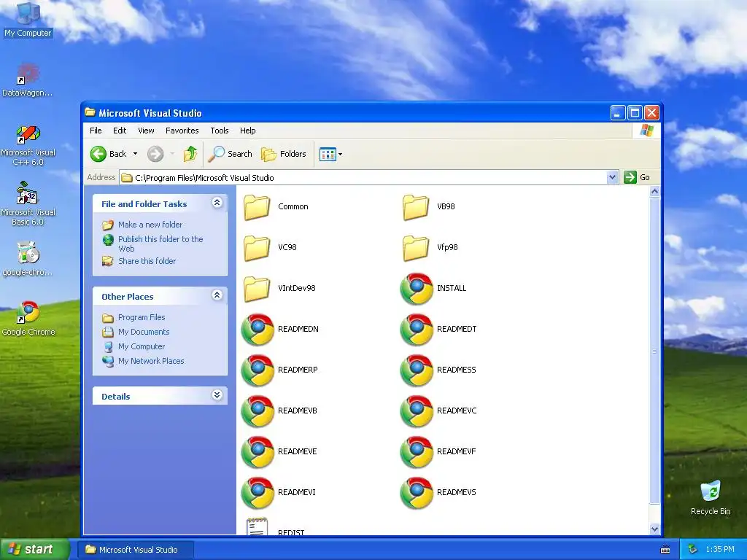Click the green Back arrow button
747x560 pixels.
(98, 154)
